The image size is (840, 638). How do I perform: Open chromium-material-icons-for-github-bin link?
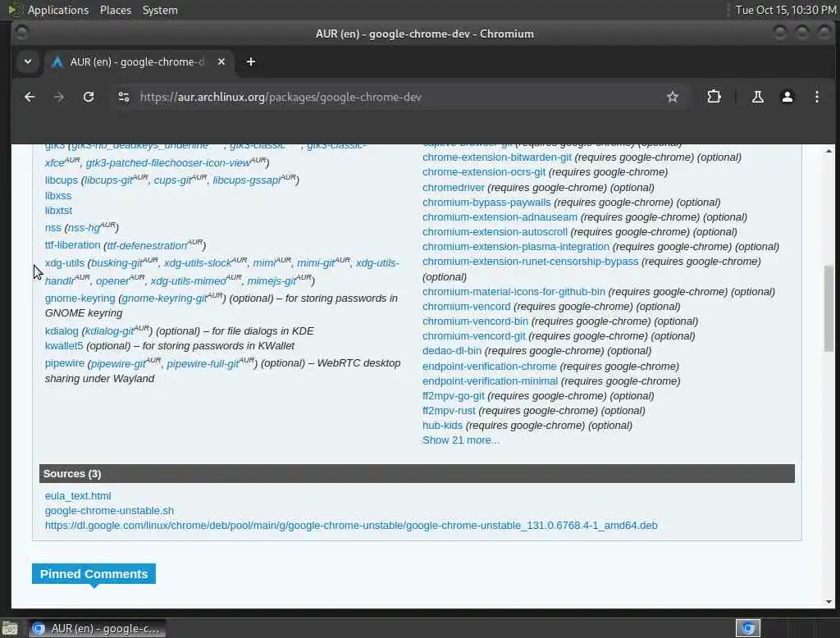[514, 292]
